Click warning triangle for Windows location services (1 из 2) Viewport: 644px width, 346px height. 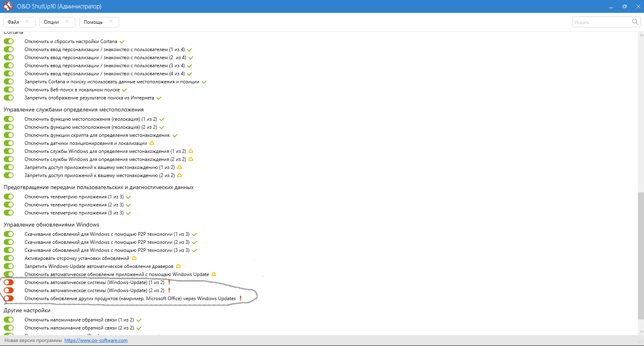pyautogui.click(x=191, y=151)
